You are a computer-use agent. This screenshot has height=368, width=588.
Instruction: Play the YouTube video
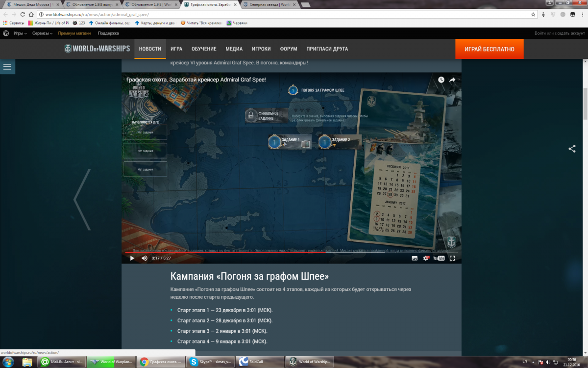point(132,258)
